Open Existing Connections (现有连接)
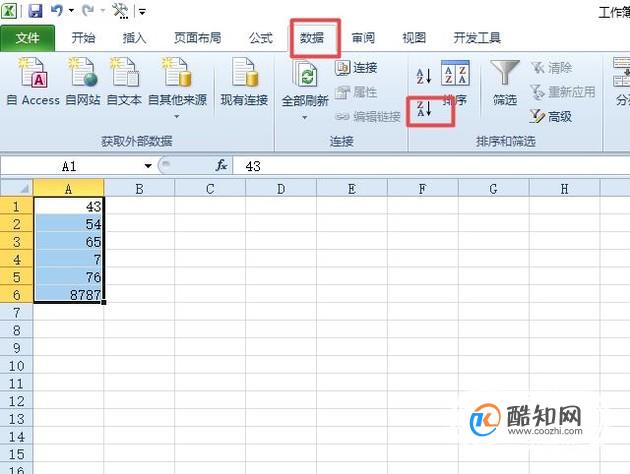Viewport: 630px width, 474px height. [x=244, y=82]
